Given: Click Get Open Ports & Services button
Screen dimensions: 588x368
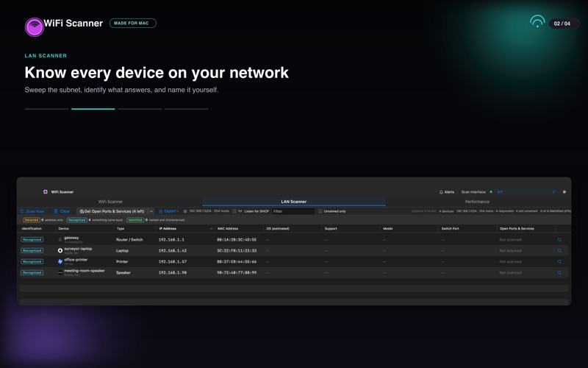Looking at the screenshot, I should point(112,211).
